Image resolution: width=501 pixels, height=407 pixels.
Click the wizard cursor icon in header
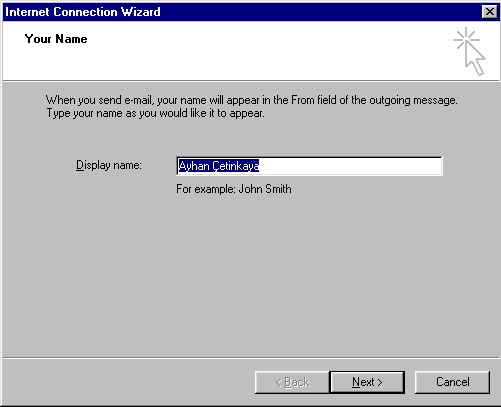469,52
